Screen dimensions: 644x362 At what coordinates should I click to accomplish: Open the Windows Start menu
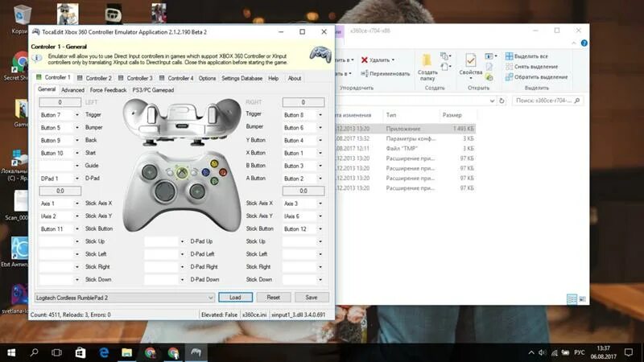pyautogui.click(x=11, y=352)
